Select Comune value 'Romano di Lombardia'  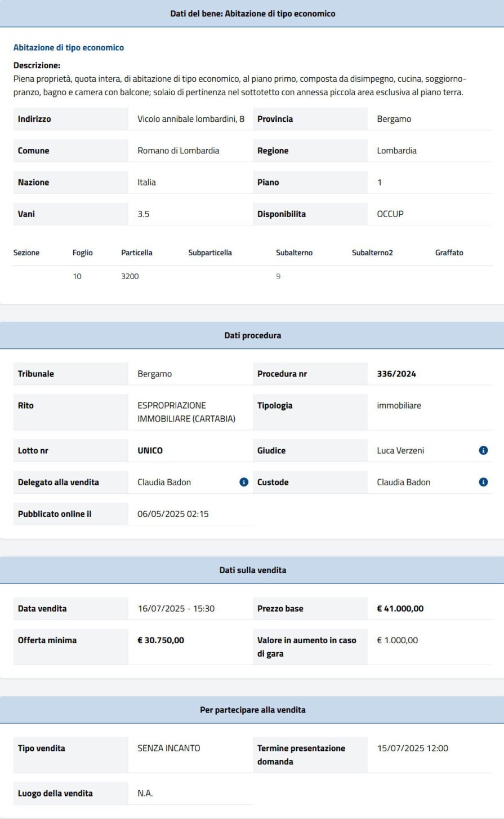pyautogui.click(x=179, y=150)
